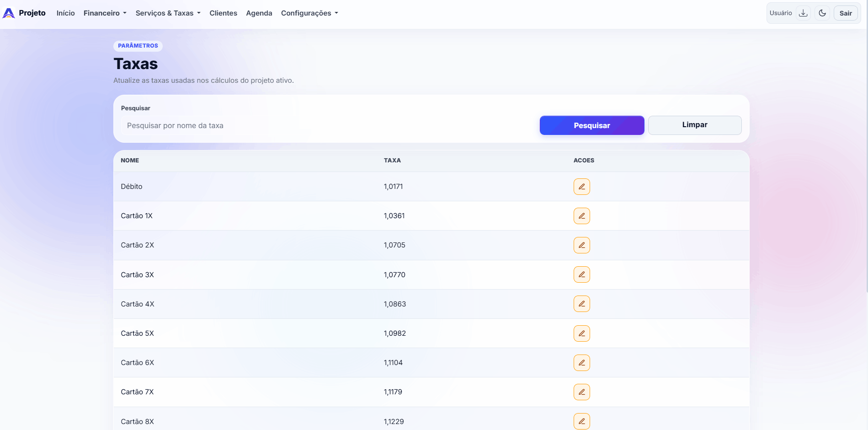Click the Projeto logo icon
The width and height of the screenshot is (868, 430).
coord(9,13)
